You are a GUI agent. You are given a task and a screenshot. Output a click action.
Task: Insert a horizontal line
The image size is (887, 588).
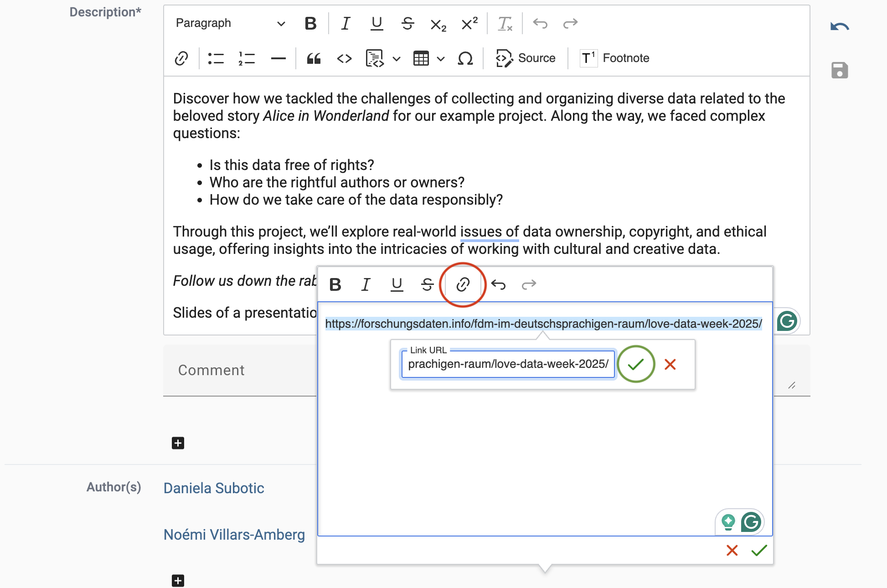(278, 58)
